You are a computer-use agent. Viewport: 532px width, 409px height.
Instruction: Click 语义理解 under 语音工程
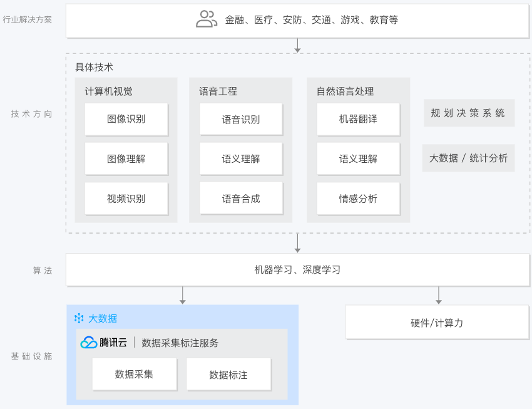[241, 158]
